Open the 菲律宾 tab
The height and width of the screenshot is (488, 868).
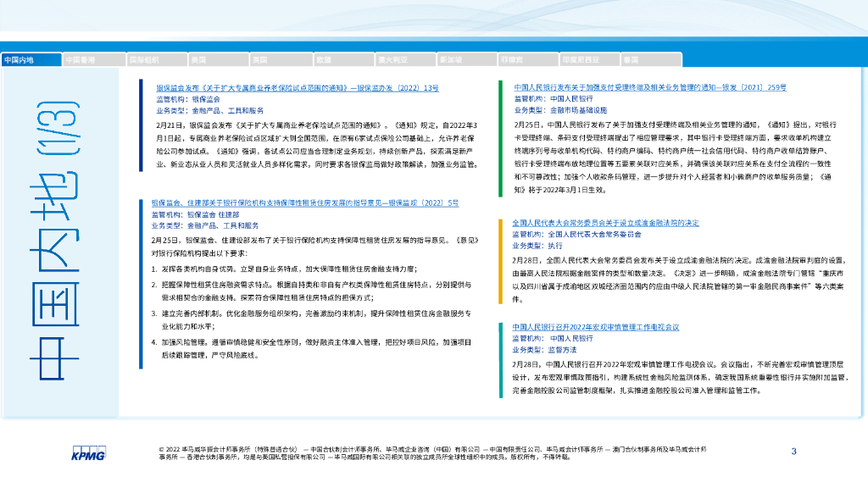(x=526, y=60)
